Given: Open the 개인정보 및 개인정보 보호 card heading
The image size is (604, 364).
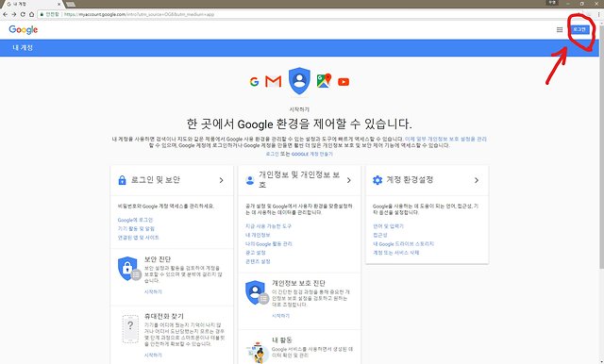Looking at the screenshot, I should [299, 180].
